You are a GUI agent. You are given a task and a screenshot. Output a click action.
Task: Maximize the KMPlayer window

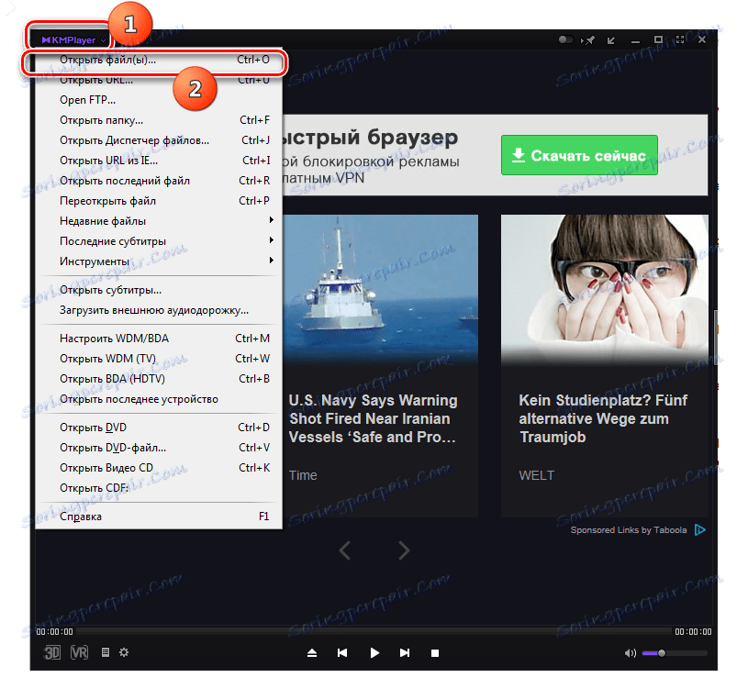coord(658,39)
